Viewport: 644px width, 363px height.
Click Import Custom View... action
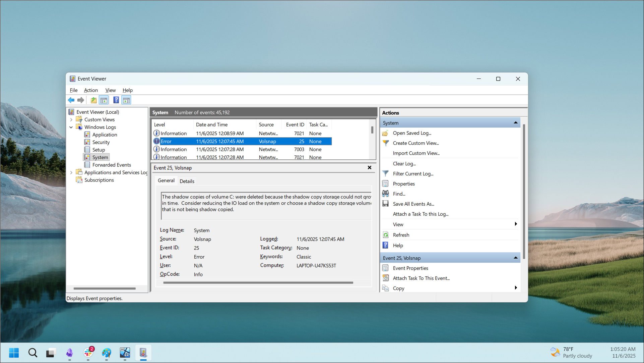(416, 153)
